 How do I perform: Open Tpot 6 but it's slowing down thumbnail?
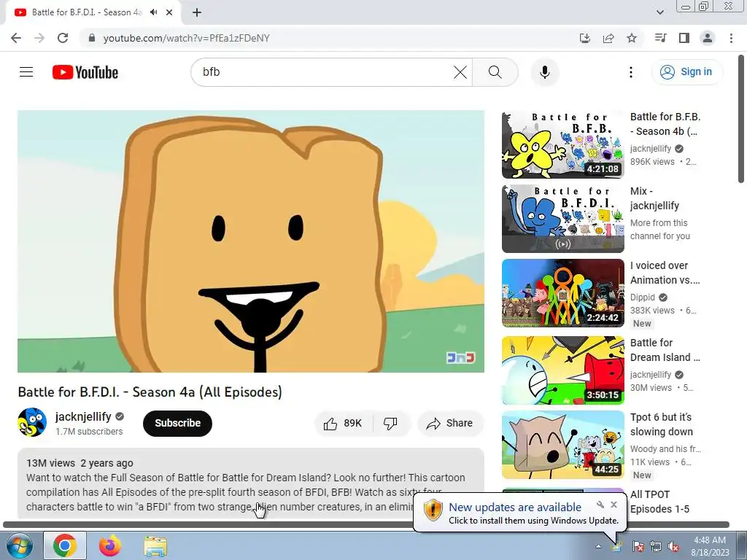tap(562, 444)
